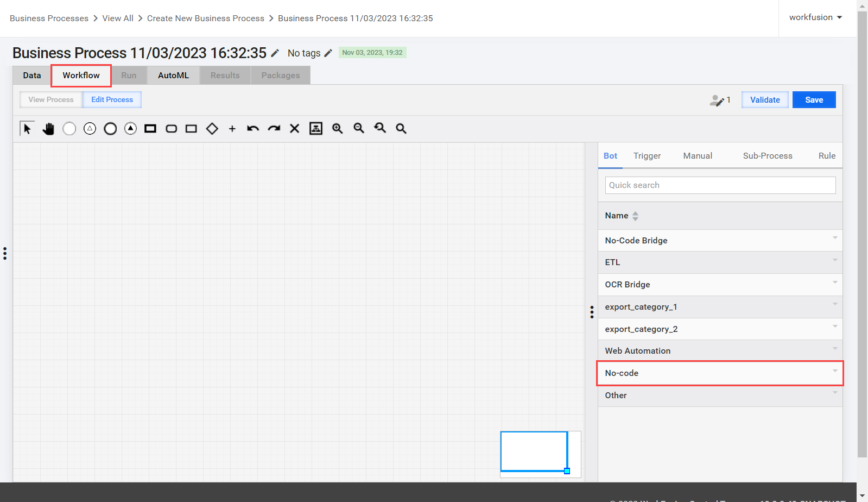Zoom out of the workflow canvas
This screenshot has height=502, width=868.
(x=359, y=128)
